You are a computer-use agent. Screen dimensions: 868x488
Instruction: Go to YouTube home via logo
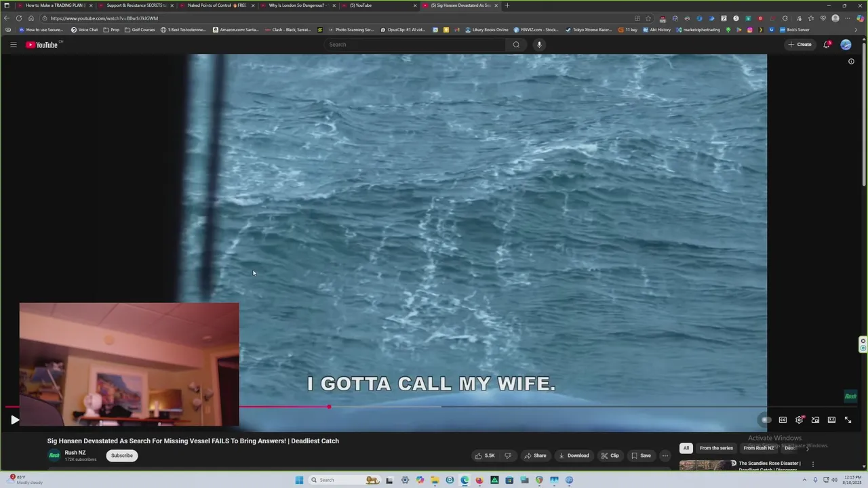43,45
